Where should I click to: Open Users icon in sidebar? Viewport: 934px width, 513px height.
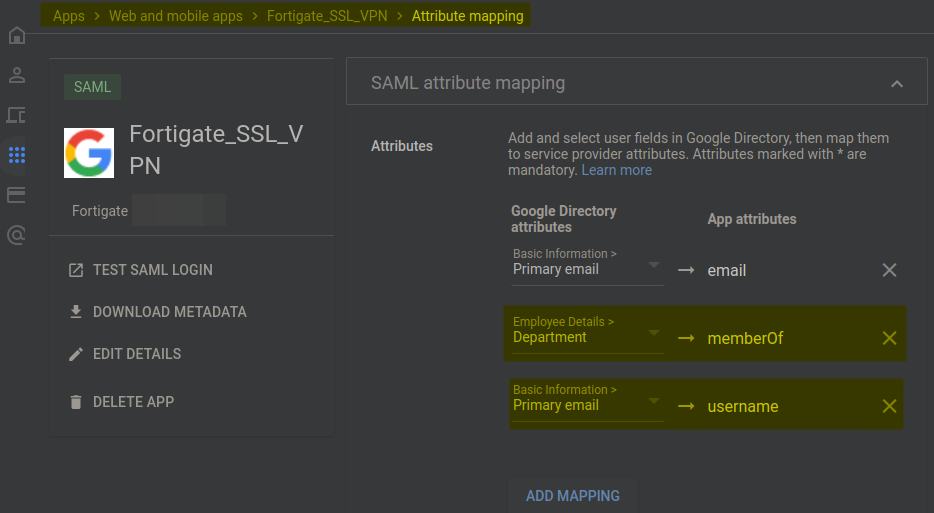[x=16, y=75]
